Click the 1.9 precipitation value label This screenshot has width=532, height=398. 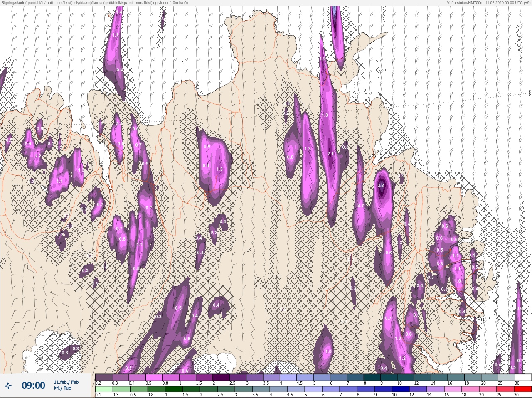tap(323, 59)
